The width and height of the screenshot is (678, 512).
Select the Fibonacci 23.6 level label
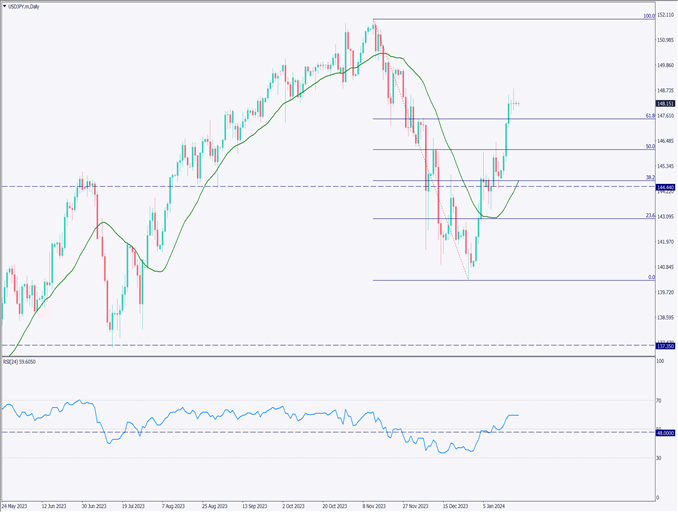(x=649, y=215)
